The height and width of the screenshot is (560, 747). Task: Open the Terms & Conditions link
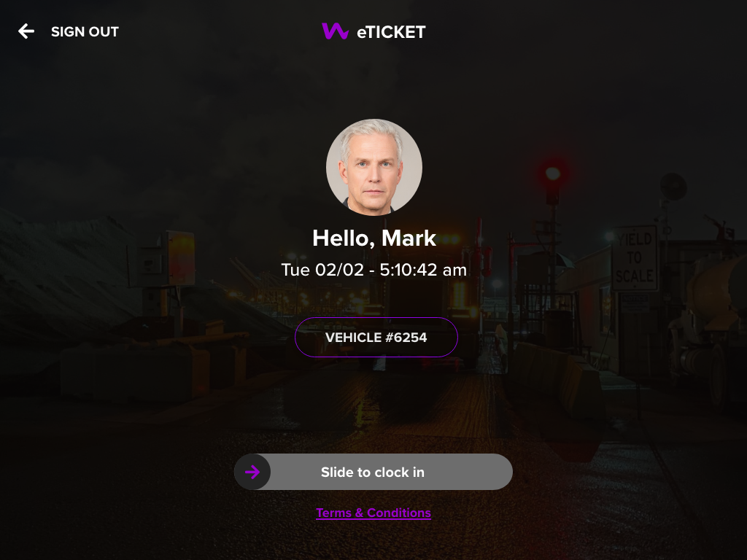373,513
